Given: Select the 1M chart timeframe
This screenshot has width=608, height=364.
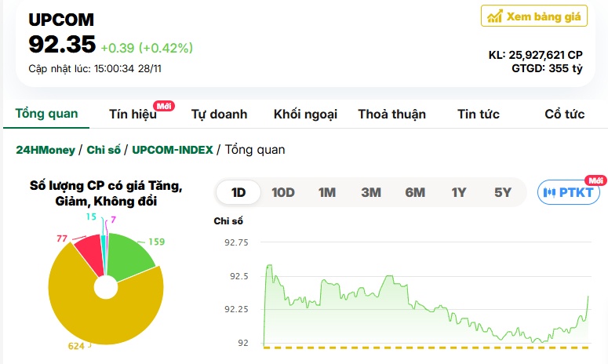Looking at the screenshot, I should [x=327, y=192].
